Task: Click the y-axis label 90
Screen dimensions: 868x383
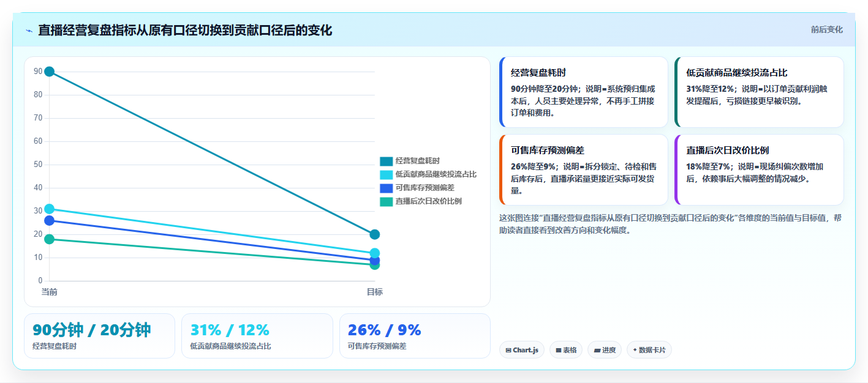Action: pyautogui.click(x=38, y=72)
